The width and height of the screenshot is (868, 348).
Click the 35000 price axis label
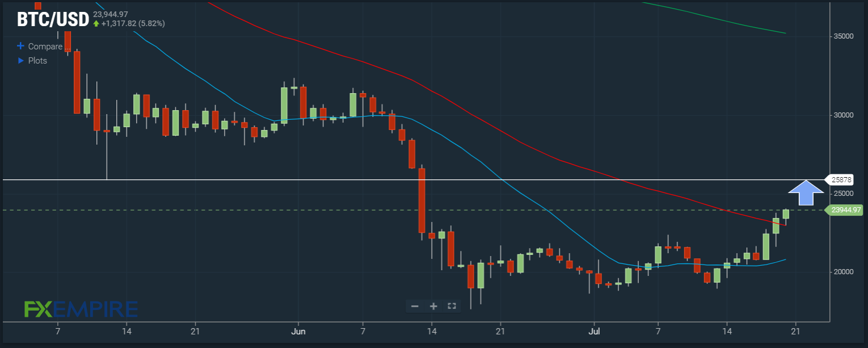click(843, 36)
